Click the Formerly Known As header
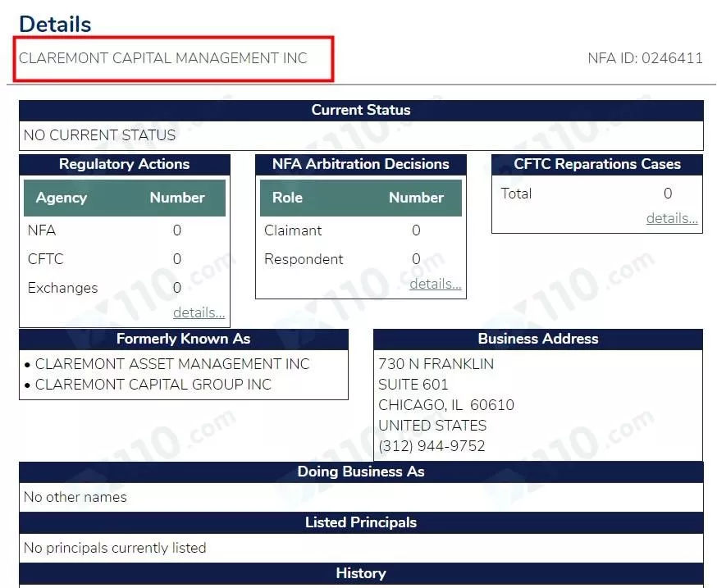 pos(184,339)
